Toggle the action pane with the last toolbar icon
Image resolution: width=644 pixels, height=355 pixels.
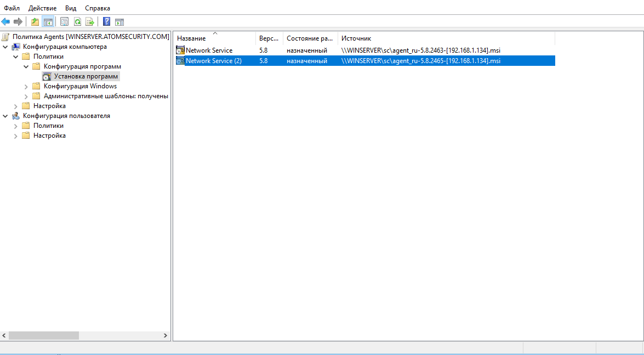tap(119, 21)
